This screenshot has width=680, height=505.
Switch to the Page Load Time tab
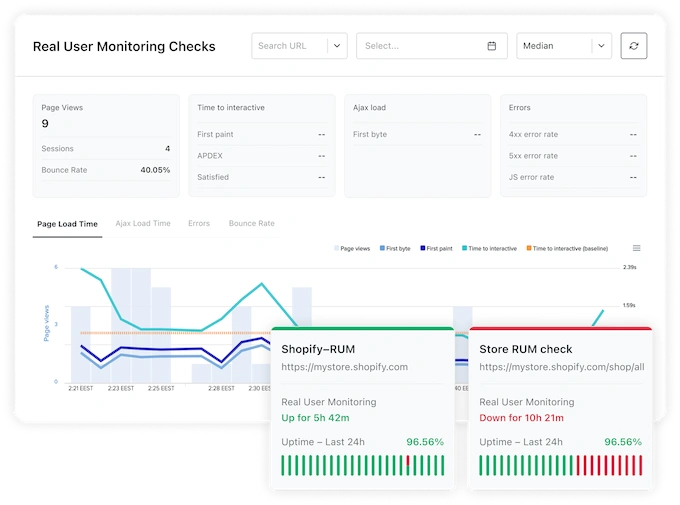pyautogui.click(x=67, y=224)
